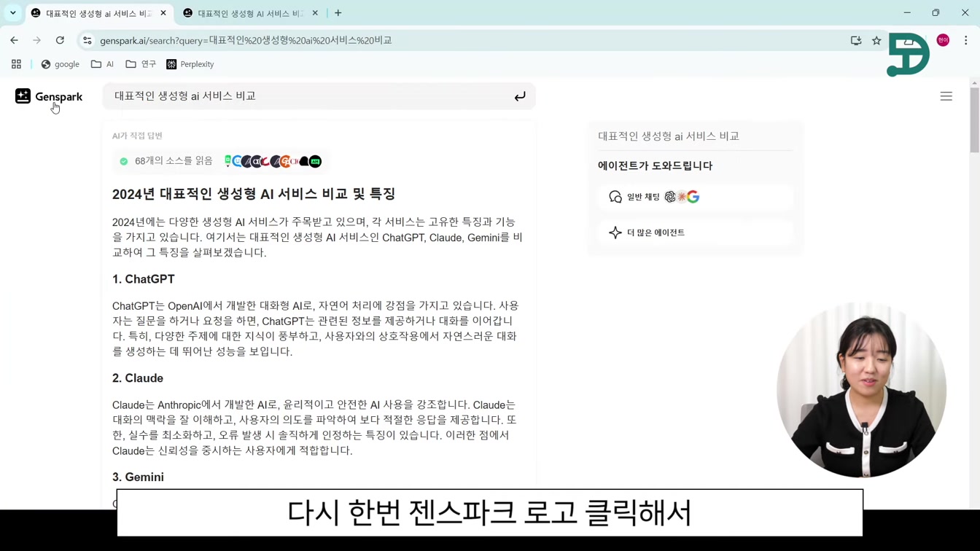Switch to the second Genspark tab
980x551 pixels.
tap(250, 13)
